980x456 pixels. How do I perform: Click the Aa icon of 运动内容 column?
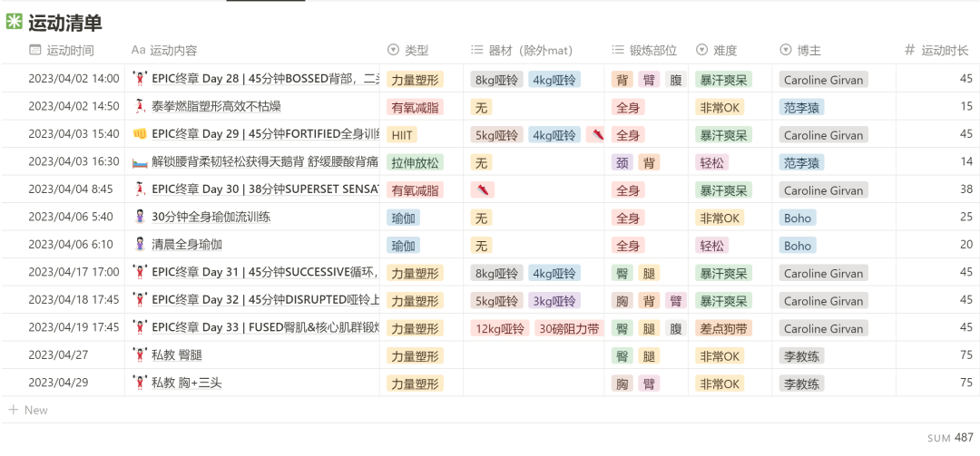click(x=138, y=50)
